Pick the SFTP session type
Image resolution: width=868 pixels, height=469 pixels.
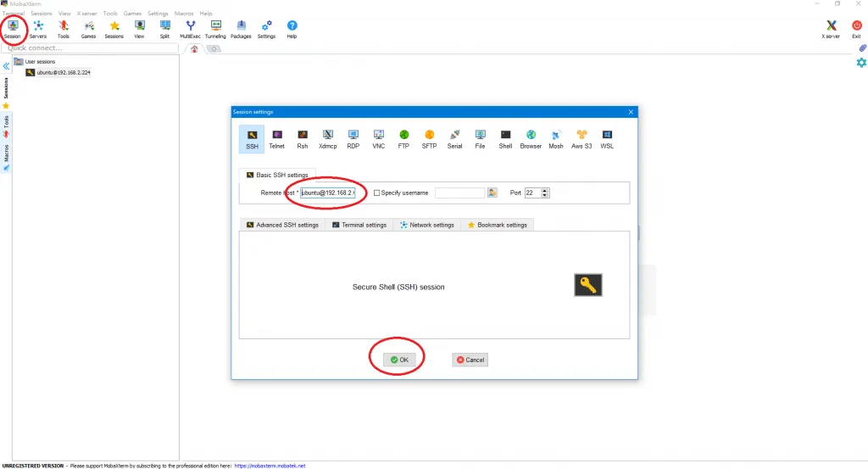429,138
